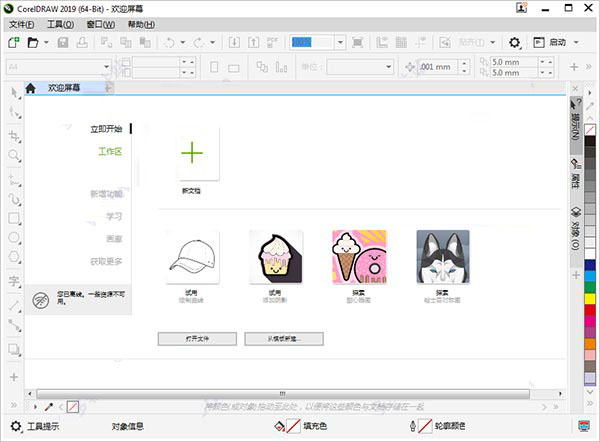Viewport: 600px width, 442px height.
Task: Click the 新文档 plus thumbnail
Action: 192,153
